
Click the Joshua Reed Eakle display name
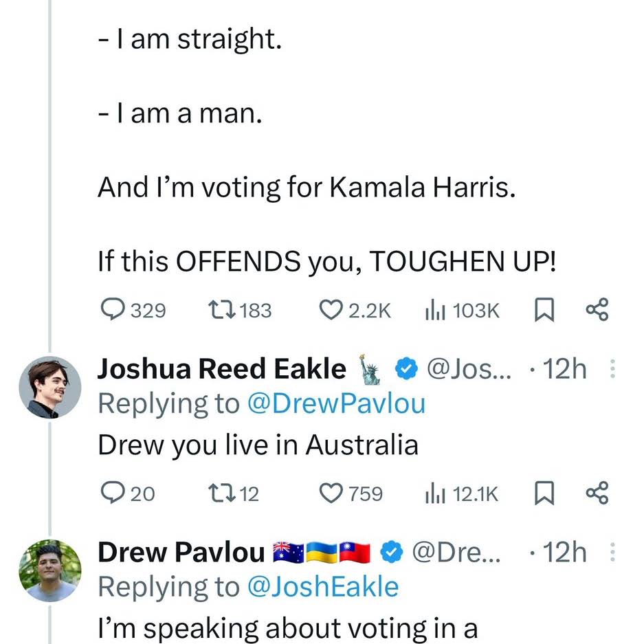point(221,370)
